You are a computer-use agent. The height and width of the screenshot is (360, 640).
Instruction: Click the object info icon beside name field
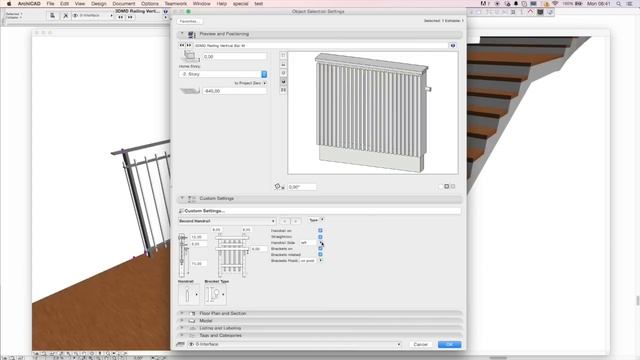pyautogui.click(x=453, y=45)
